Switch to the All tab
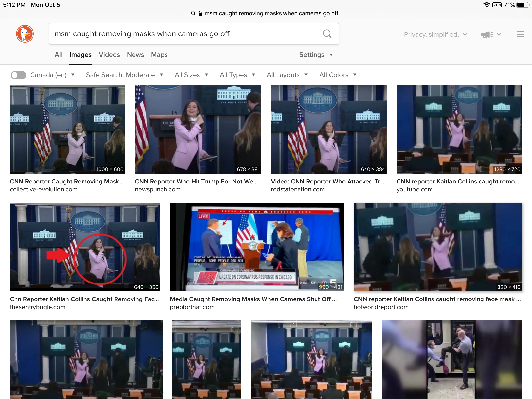The height and width of the screenshot is (399, 532). tap(58, 55)
